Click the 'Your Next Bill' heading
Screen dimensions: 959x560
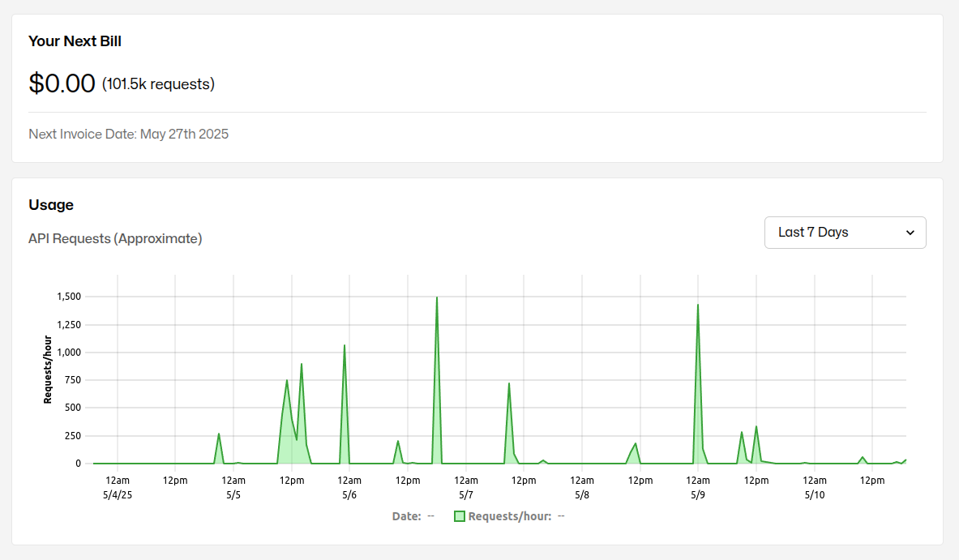coord(75,41)
